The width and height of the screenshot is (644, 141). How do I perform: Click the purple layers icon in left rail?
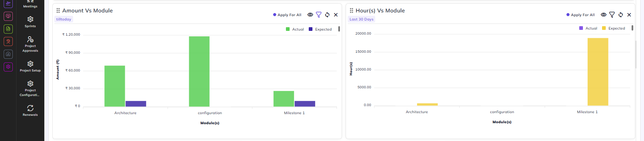point(8,3)
